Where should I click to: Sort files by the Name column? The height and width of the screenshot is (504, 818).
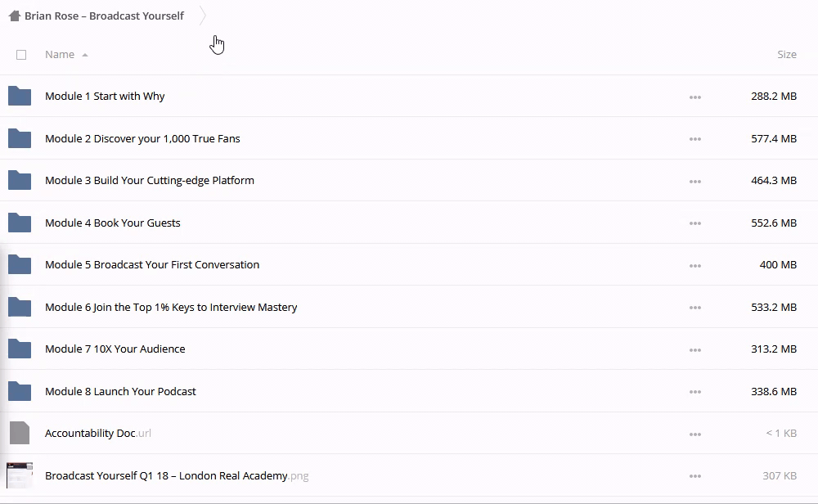tap(60, 55)
